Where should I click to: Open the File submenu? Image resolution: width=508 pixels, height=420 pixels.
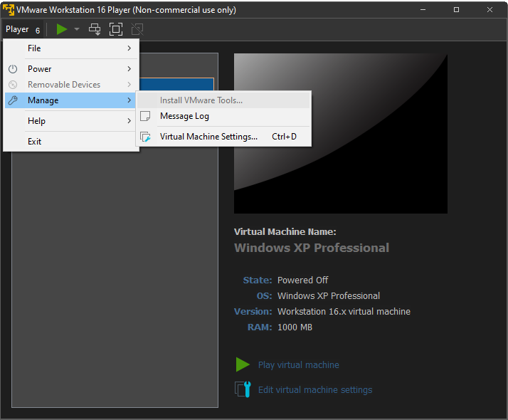pos(71,48)
